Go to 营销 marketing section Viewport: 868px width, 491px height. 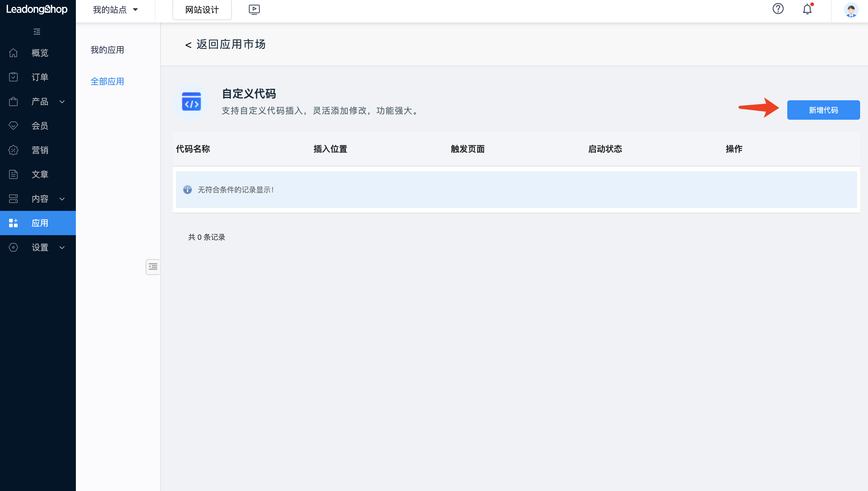40,150
